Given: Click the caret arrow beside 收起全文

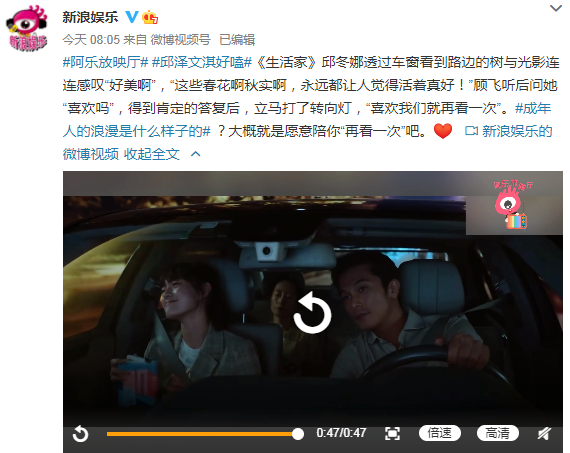Looking at the screenshot, I should click(196, 154).
